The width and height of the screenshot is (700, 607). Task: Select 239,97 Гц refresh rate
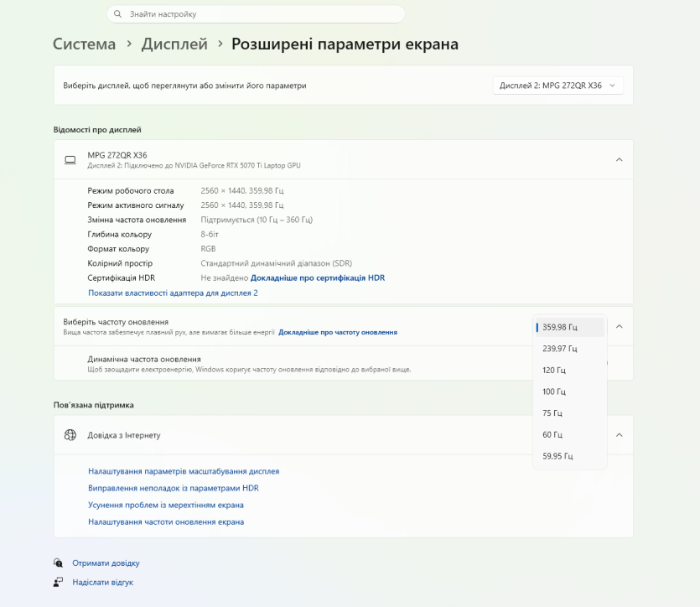[x=570, y=349]
